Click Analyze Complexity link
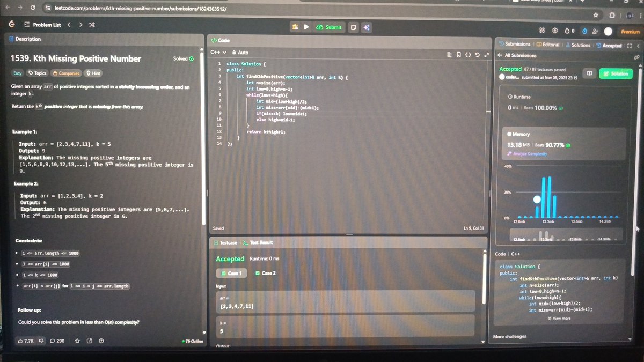This screenshot has height=362, width=644. (527, 154)
